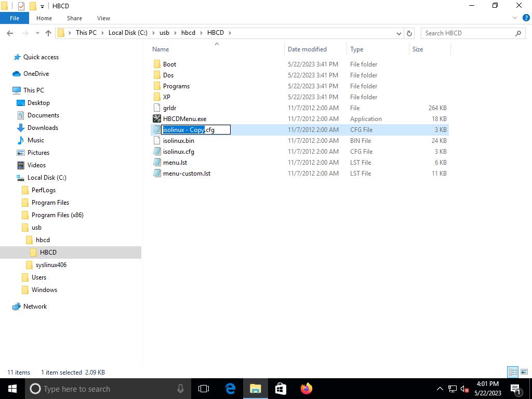Expand the address bar history dropdown
532x399 pixels.
398,33
